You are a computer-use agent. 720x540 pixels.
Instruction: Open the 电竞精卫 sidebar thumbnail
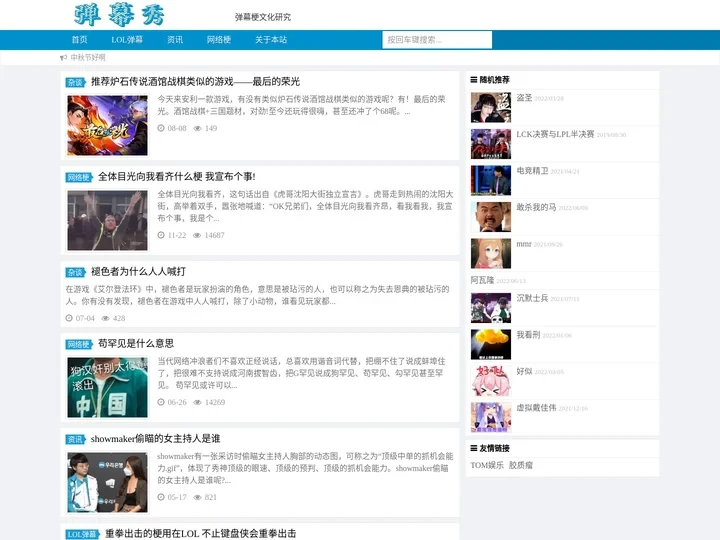[491, 180]
